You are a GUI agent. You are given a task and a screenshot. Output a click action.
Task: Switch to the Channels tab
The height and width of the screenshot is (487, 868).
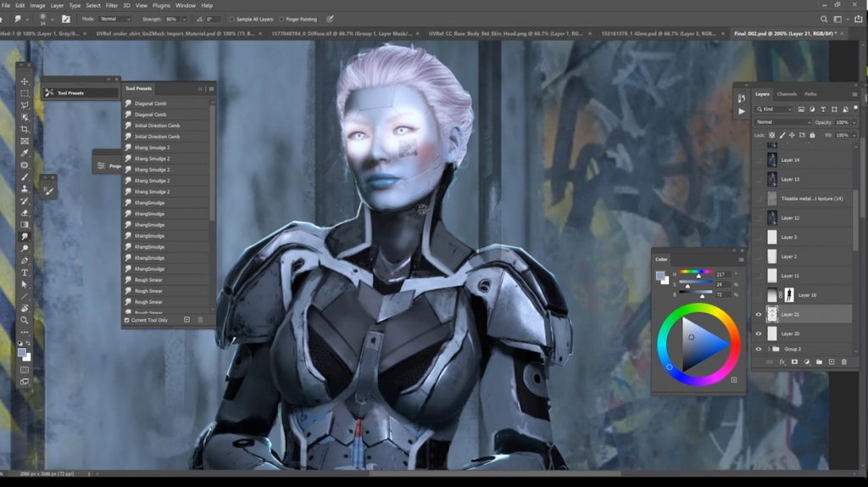787,94
